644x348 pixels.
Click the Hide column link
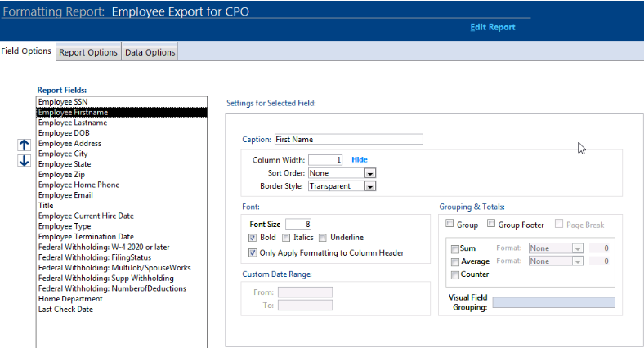360,160
